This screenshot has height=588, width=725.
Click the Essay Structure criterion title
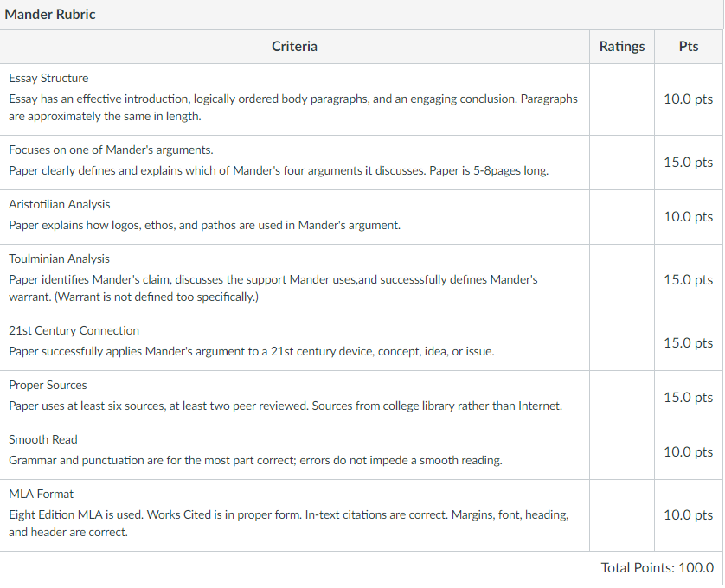click(48, 78)
